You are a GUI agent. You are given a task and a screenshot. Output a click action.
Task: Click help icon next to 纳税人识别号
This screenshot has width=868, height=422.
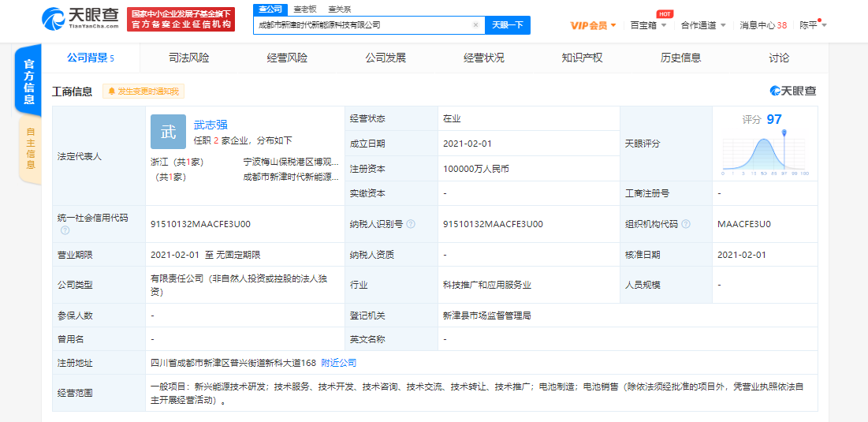[411, 224]
